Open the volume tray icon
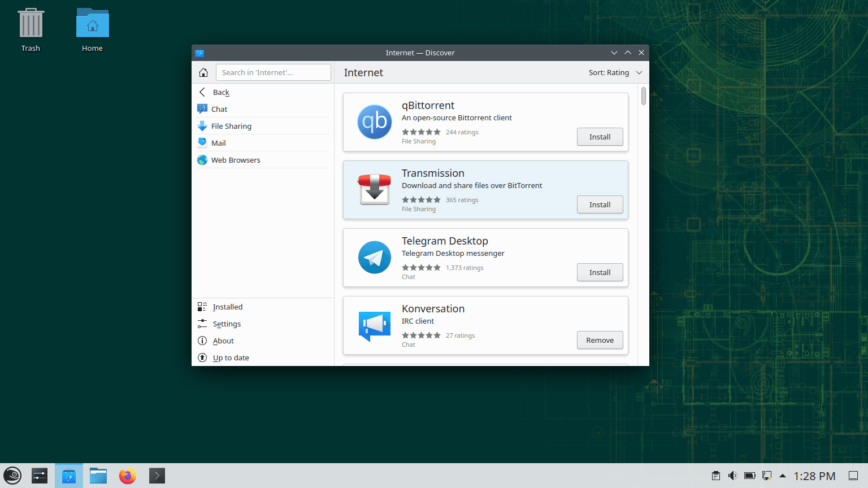This screenshot has width=868, height=488. coord(733,476)
